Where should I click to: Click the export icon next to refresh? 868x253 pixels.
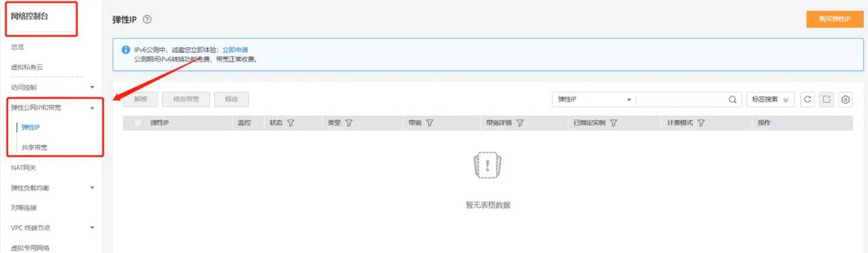pyautogui.click(x=827, y=100)
